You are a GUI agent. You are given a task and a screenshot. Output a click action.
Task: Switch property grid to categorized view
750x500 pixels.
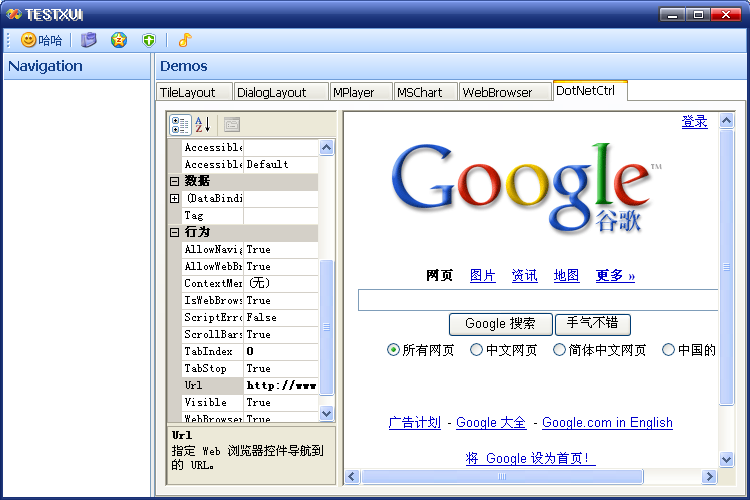point(180,125)
